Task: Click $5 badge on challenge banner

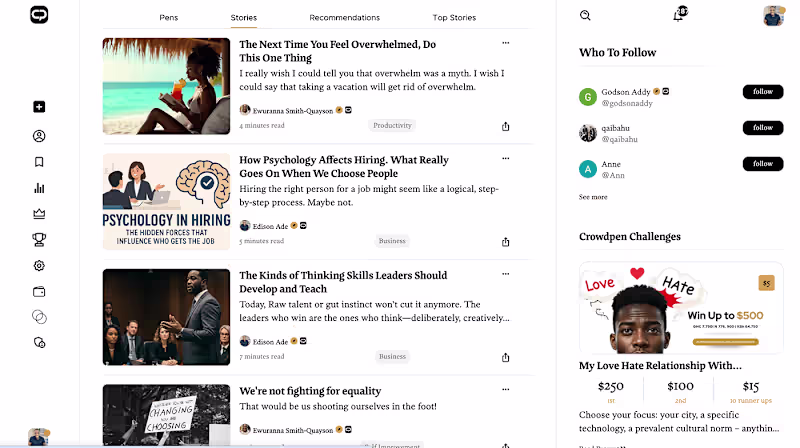Action: [766, 283]
